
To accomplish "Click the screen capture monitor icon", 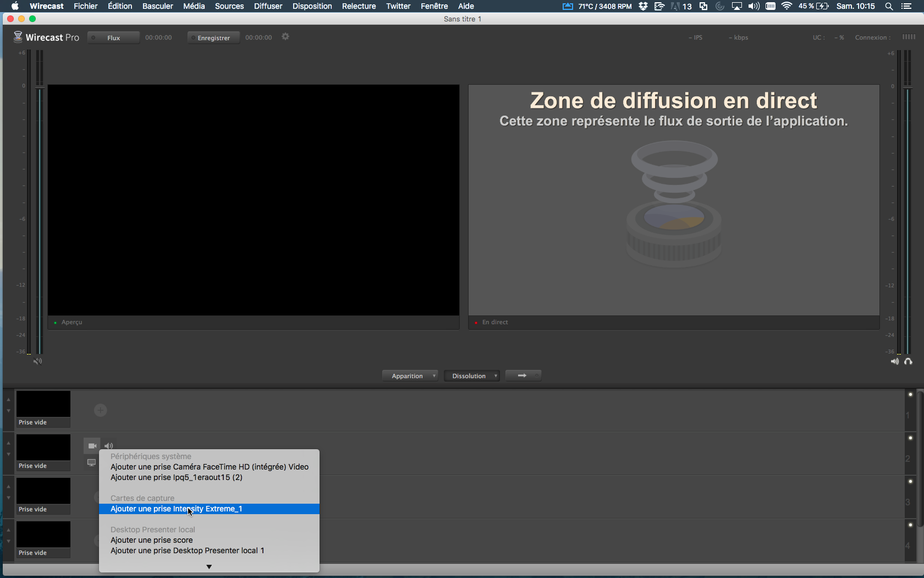I will point(91,463).
